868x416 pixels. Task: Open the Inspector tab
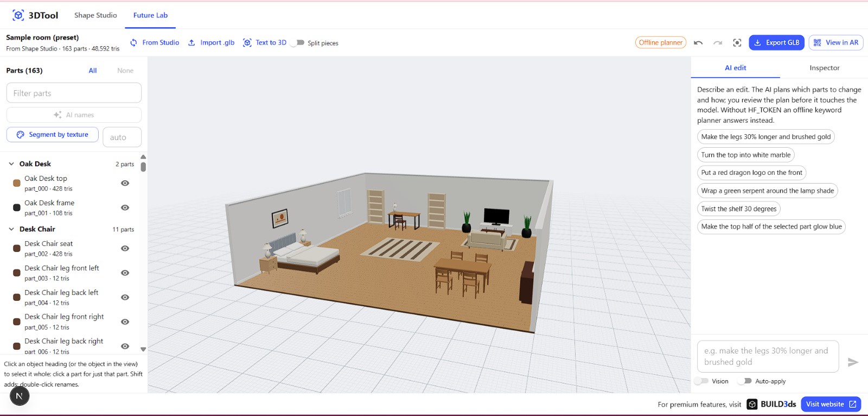click(x=824, y=68)
